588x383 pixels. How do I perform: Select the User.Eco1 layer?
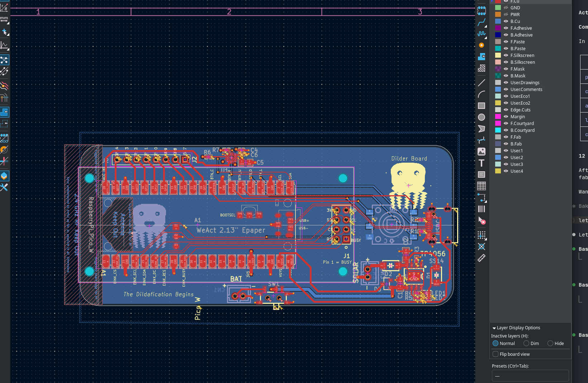[x=520, y=96]
